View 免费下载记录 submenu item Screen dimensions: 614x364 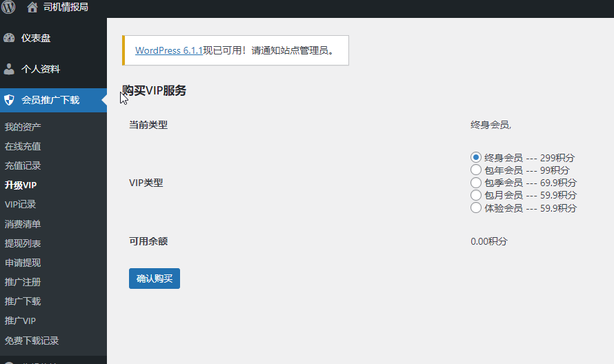pos(32,341)
